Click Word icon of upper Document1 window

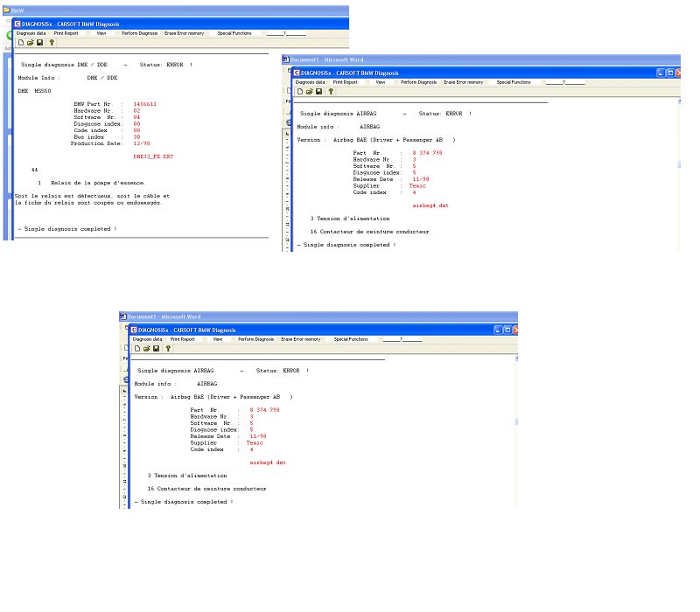click(x=286, y=59)
